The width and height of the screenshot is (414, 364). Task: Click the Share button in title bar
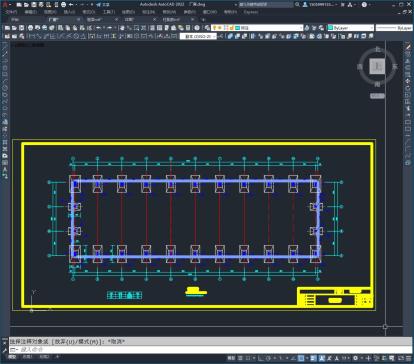103,5
